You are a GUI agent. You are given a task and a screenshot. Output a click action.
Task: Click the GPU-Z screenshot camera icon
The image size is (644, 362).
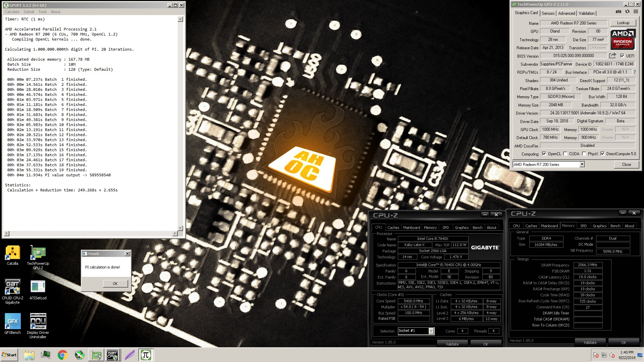tap(619, 12)
